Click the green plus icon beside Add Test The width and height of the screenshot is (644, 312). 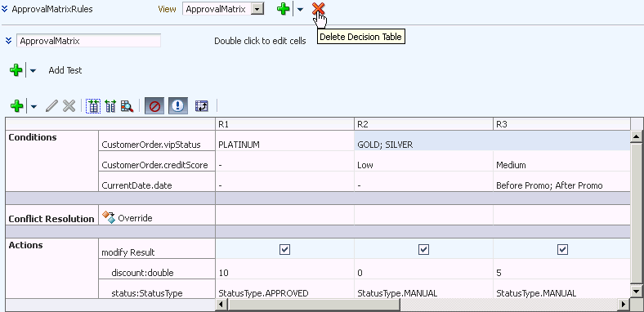tap(16, 70)
